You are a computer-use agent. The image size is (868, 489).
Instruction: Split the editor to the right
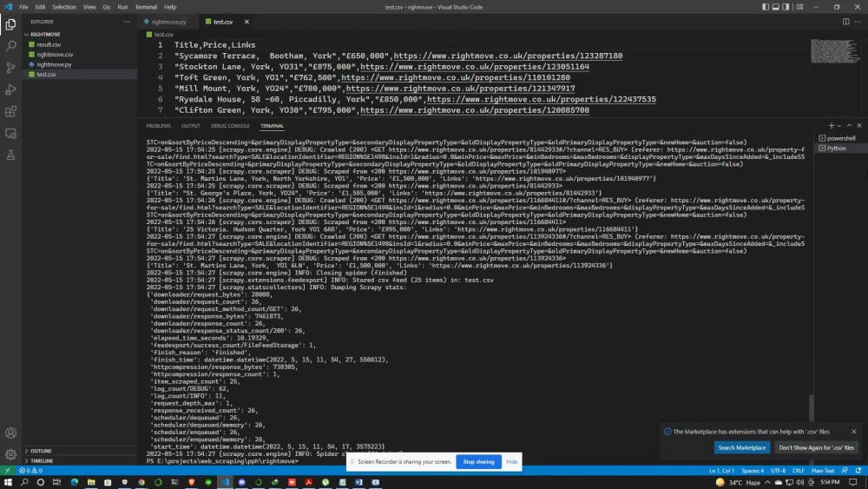(845, 22)
